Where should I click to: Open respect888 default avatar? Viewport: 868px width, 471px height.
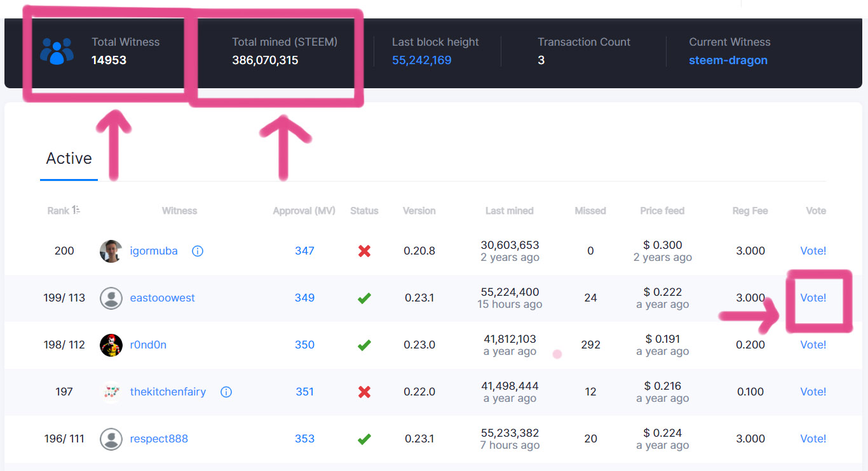[x=111, y=439]
